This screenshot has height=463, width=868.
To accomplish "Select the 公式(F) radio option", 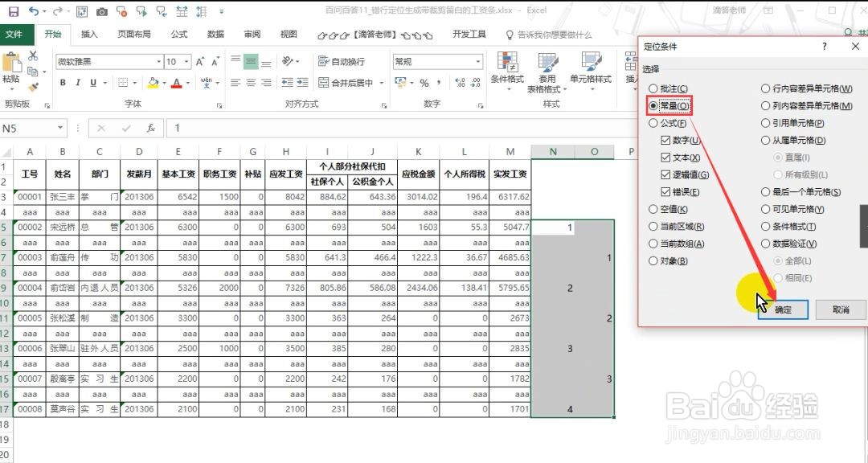I will coord(668,124).
